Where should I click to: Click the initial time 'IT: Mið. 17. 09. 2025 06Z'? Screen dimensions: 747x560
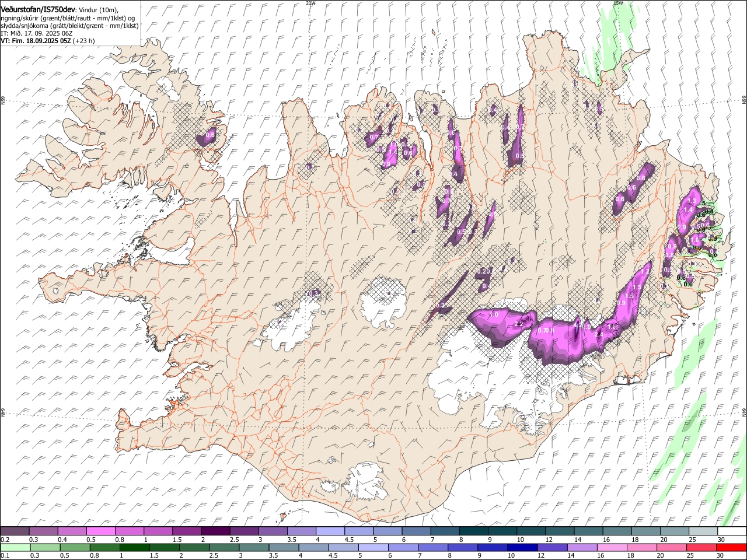37,33
